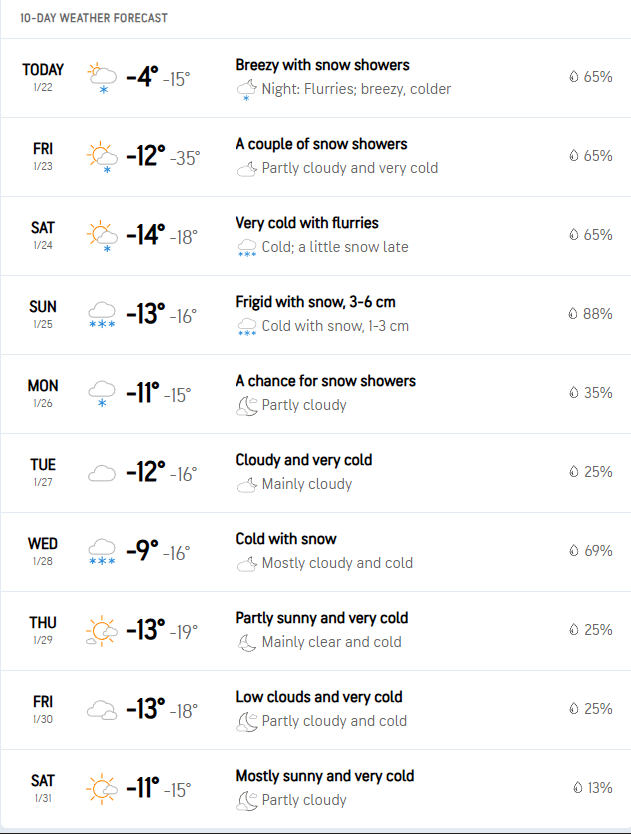Screen dimensions: 631x834
Task: Click Saturday 1/31 mostly sunny icon
Action: [102, 789]
